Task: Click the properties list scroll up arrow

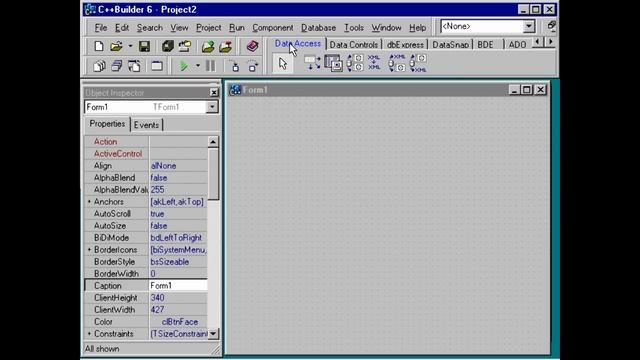Action: (x=213, y=142)
